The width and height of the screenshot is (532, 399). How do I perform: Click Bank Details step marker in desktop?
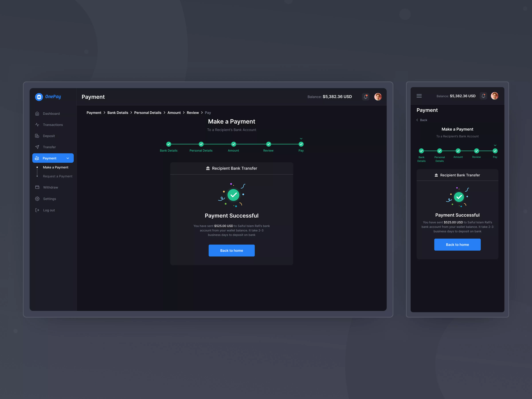click(169, 144)
